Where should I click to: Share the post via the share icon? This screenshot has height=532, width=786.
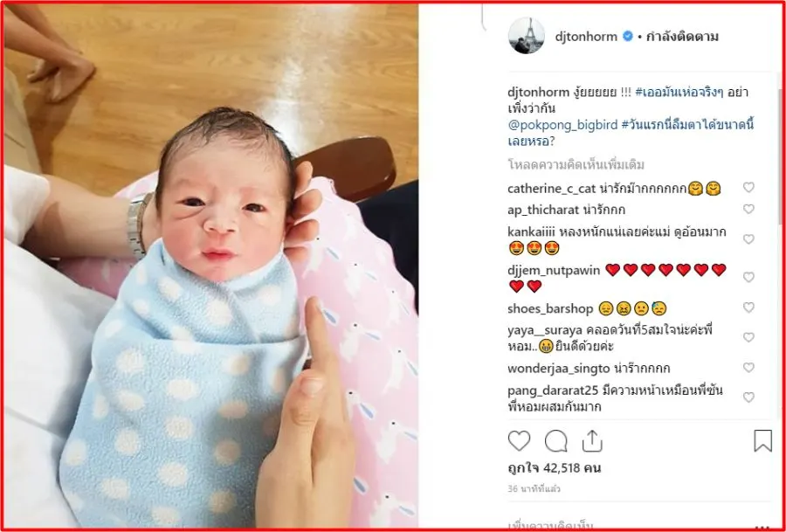[592, 442]
